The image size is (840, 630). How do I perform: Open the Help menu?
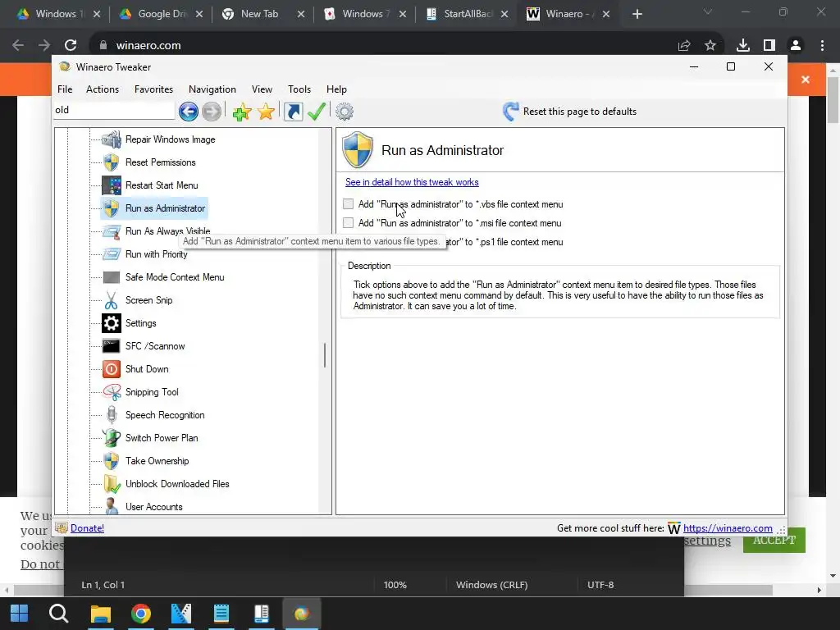click(336, 89)
